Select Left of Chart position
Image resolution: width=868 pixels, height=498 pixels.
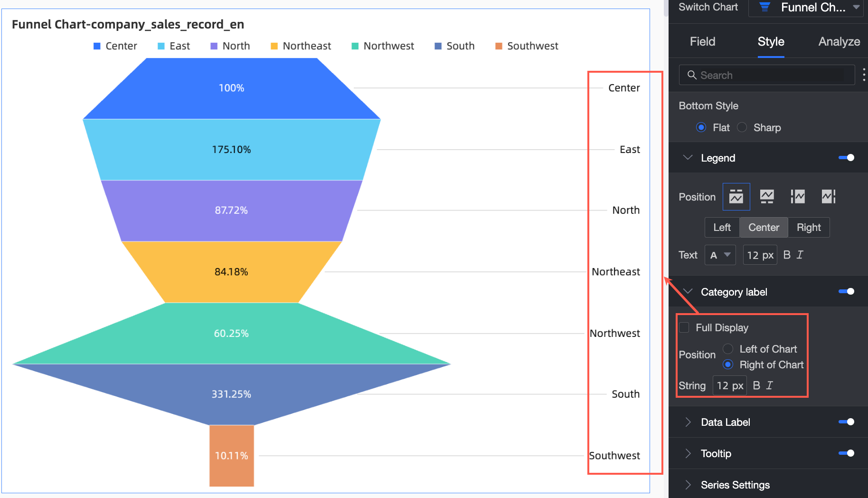point(728,349)
